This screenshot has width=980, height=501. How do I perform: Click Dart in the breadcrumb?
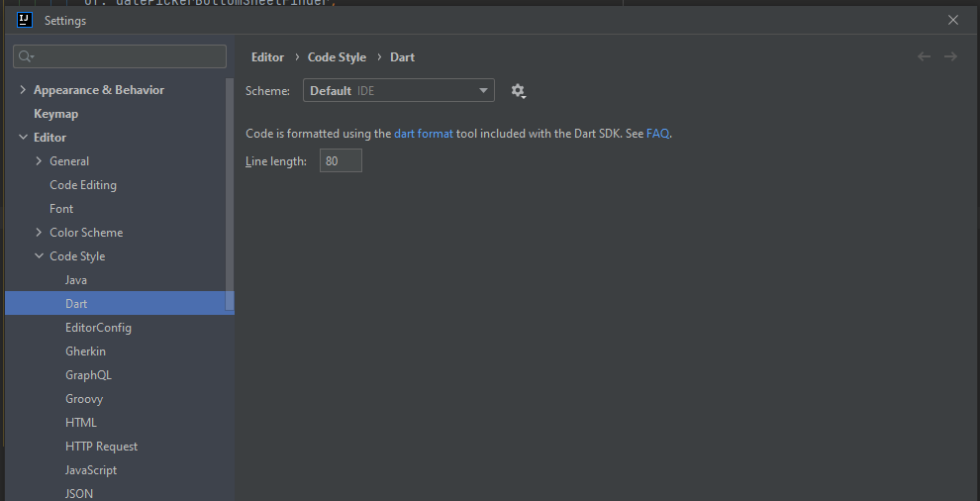(x=403, y=56)
